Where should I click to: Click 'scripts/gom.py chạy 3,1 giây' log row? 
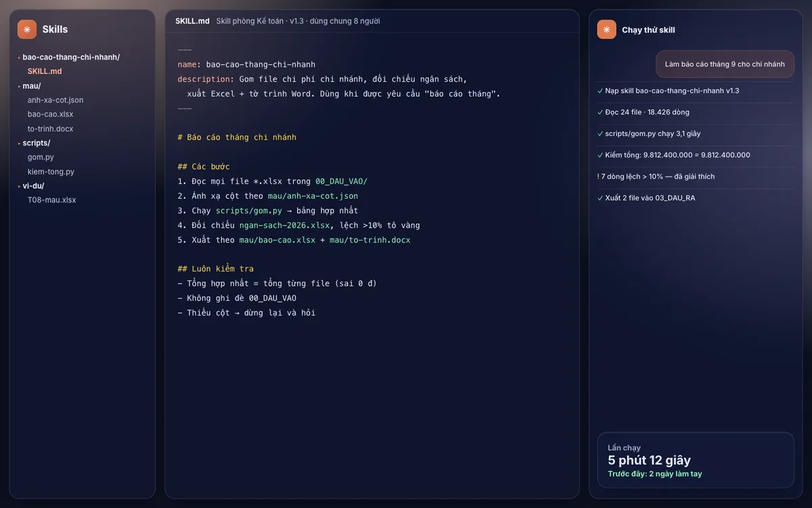[696, 133]
